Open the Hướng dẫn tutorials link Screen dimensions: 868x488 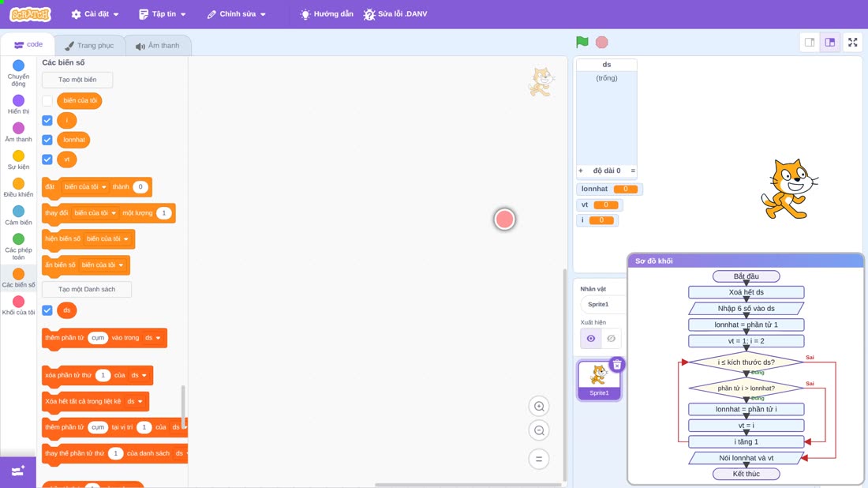(327, 14)
